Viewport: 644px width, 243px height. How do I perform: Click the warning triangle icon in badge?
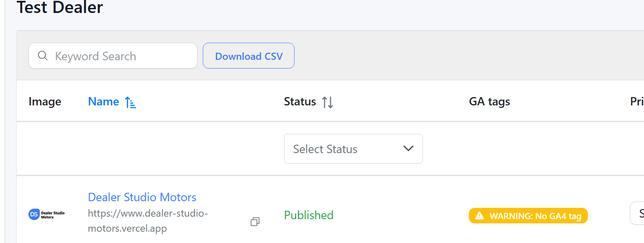479,216
